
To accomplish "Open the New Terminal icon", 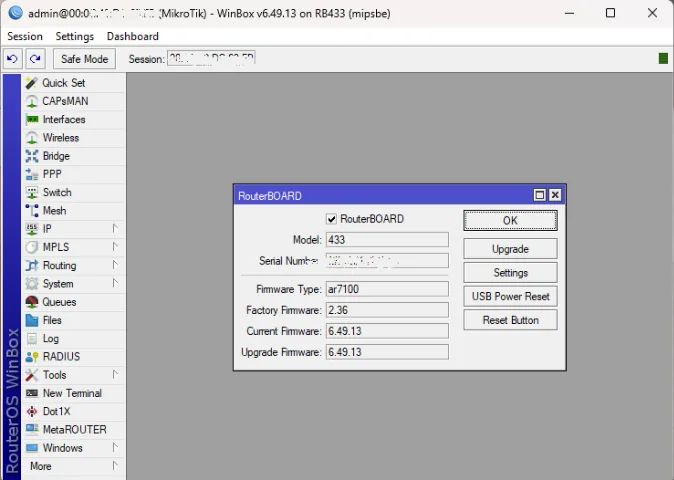I will click(31, 393).
